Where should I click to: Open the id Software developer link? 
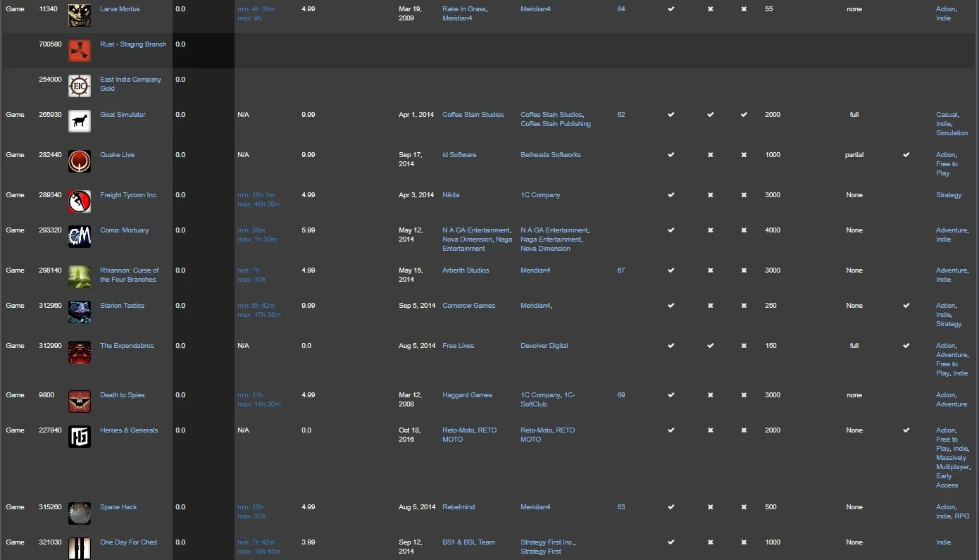pyautogui.click(x=459, y=155)
